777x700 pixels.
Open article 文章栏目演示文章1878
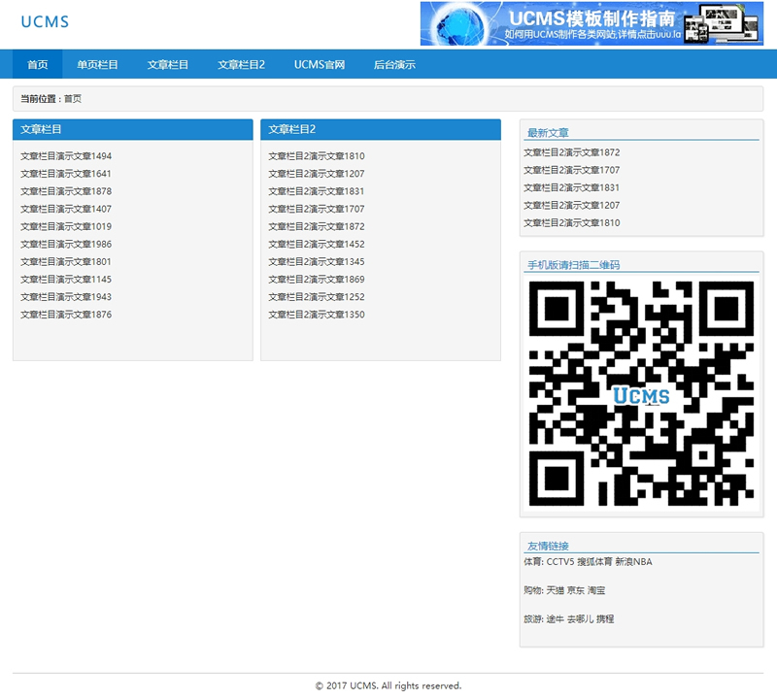[66, 191]
